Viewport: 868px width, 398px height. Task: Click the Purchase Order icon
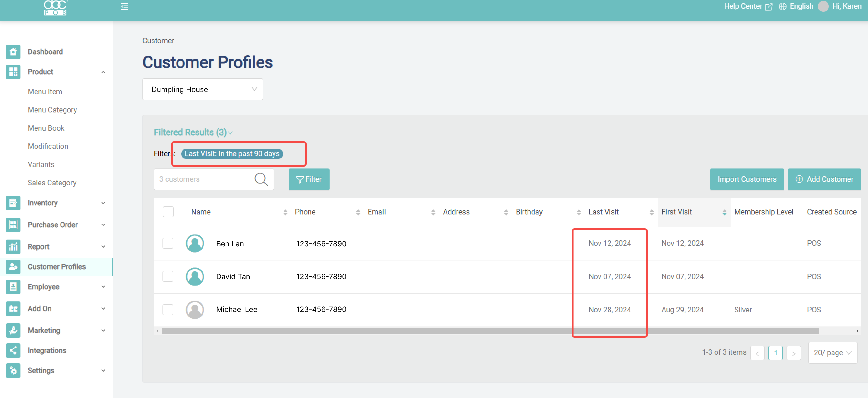pos(13,225)
